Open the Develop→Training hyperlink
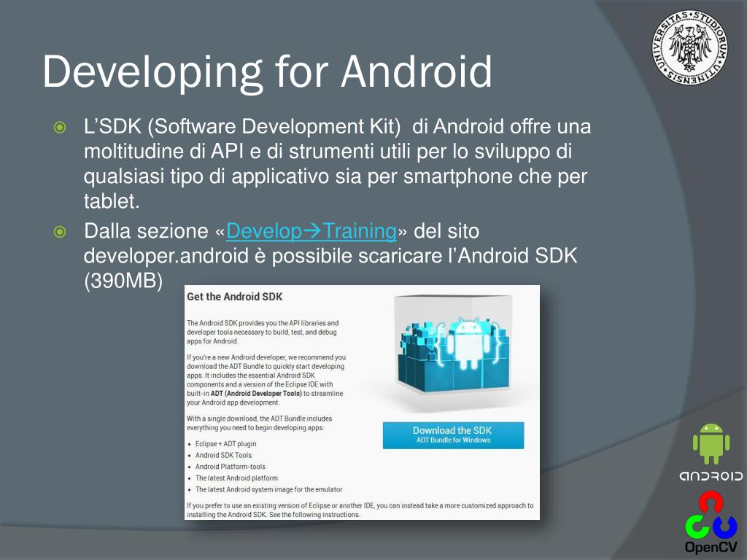This screenshot has height=560, width=747. pos(311,231)
